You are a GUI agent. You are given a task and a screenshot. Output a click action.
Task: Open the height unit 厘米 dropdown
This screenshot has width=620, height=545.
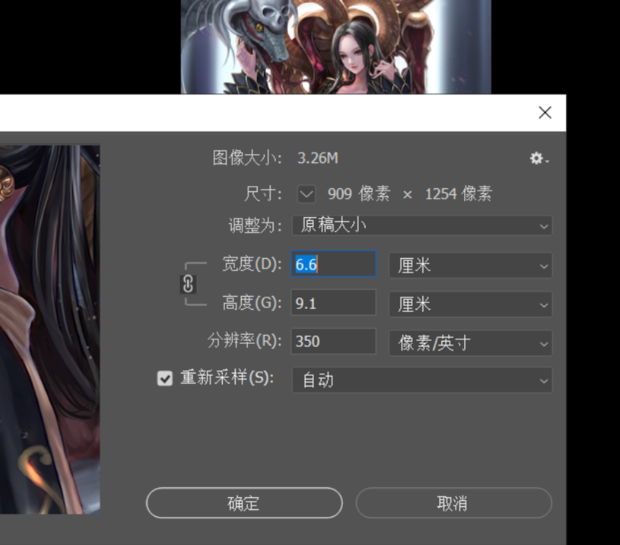point(471,304)
